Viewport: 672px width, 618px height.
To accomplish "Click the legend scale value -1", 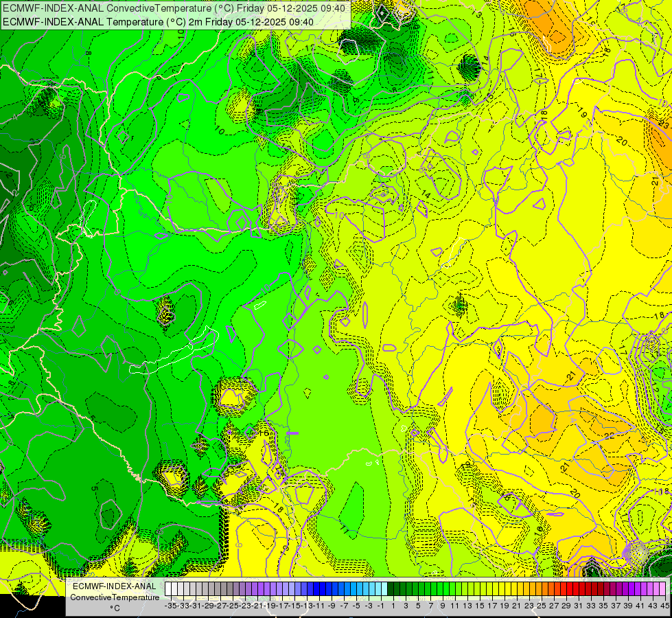I will point(380,606).
